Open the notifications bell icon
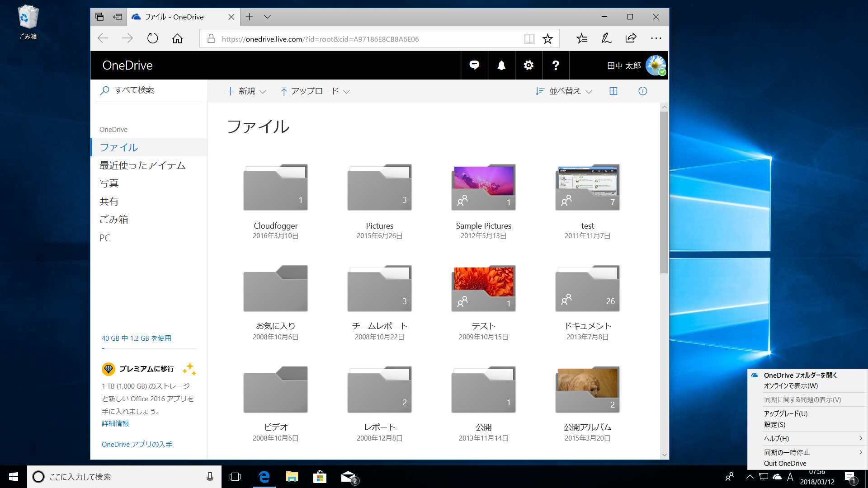The image size is (868, 488). pos(501,65)
